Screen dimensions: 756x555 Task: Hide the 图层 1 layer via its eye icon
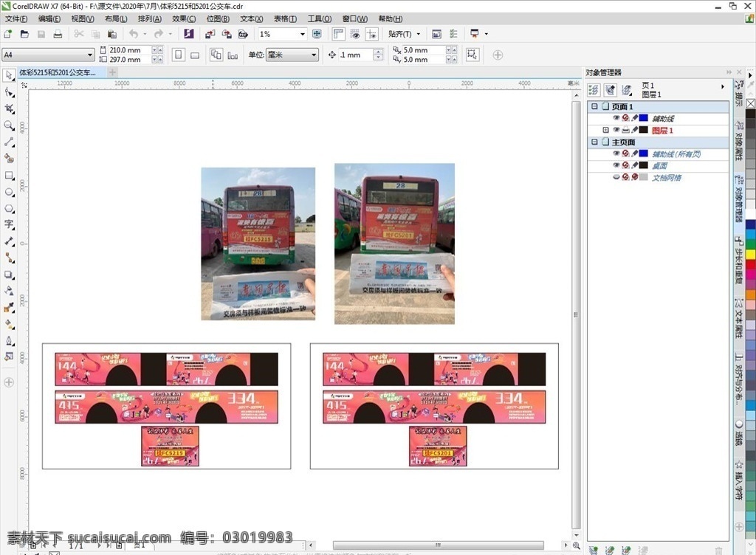tap(616, 130)
